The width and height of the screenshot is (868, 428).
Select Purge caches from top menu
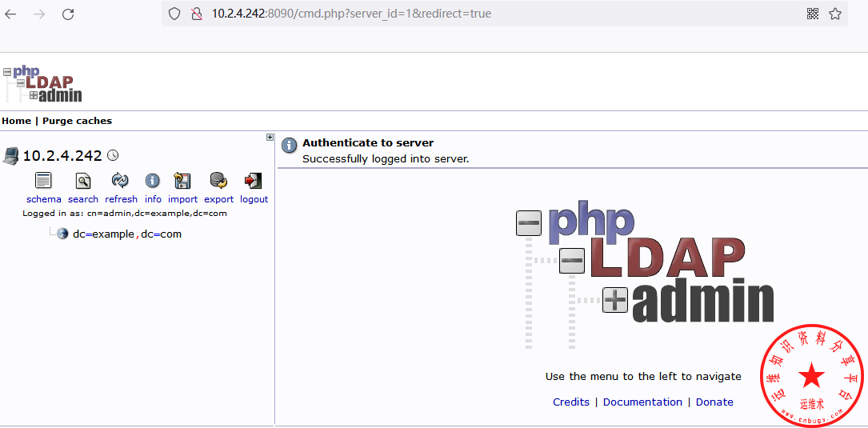point(77,121)
